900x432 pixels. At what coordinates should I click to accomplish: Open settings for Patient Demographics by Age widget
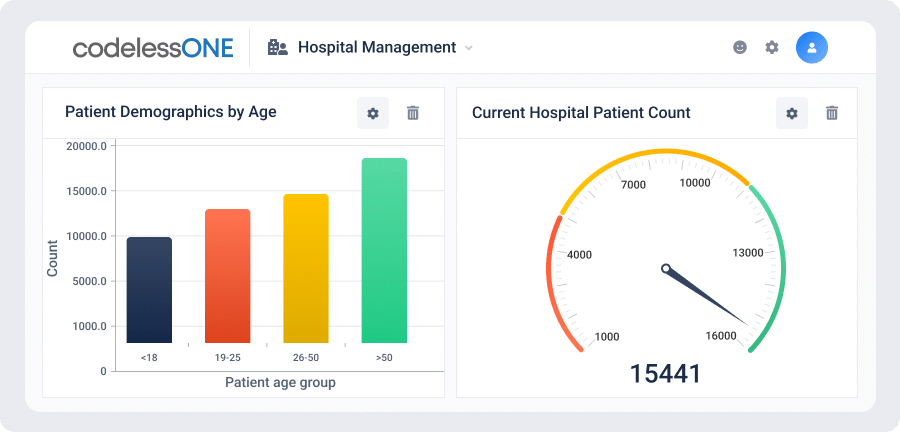[x=373, y=113]
